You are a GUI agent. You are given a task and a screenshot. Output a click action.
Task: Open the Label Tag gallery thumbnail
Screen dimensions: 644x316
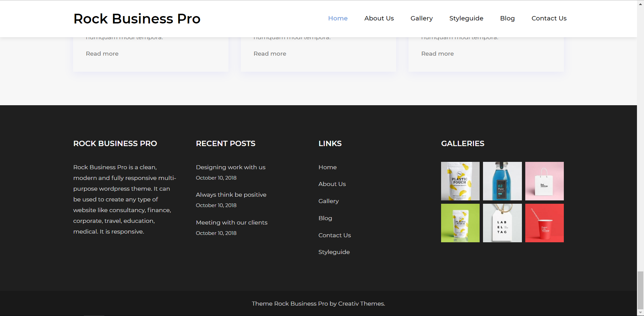[x=502, y=223]
